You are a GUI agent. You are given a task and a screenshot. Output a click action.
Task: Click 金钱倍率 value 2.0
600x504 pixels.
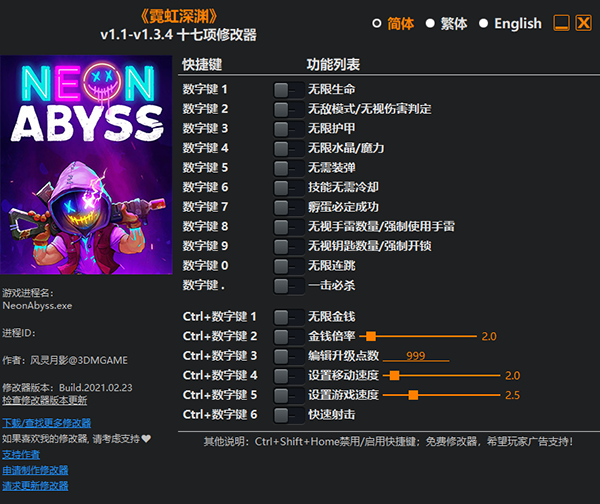coord(489,336)
